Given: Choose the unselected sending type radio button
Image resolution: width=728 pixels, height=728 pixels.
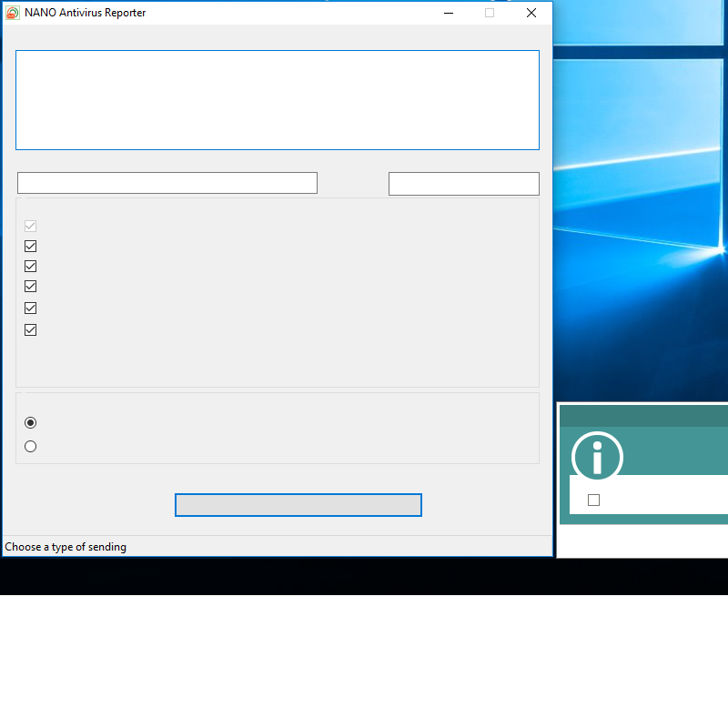Looking at the screenshot, I should point(31,447).
